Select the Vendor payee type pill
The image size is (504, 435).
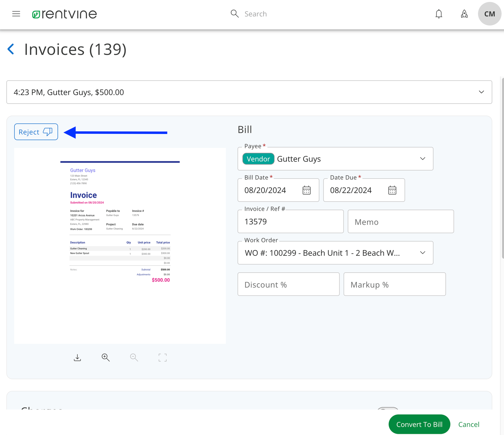tap(258, 159)
